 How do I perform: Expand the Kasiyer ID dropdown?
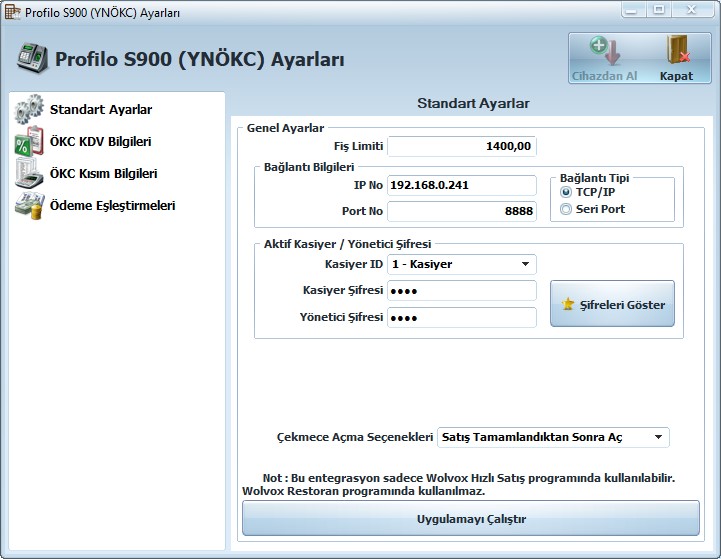click(525, 264)
